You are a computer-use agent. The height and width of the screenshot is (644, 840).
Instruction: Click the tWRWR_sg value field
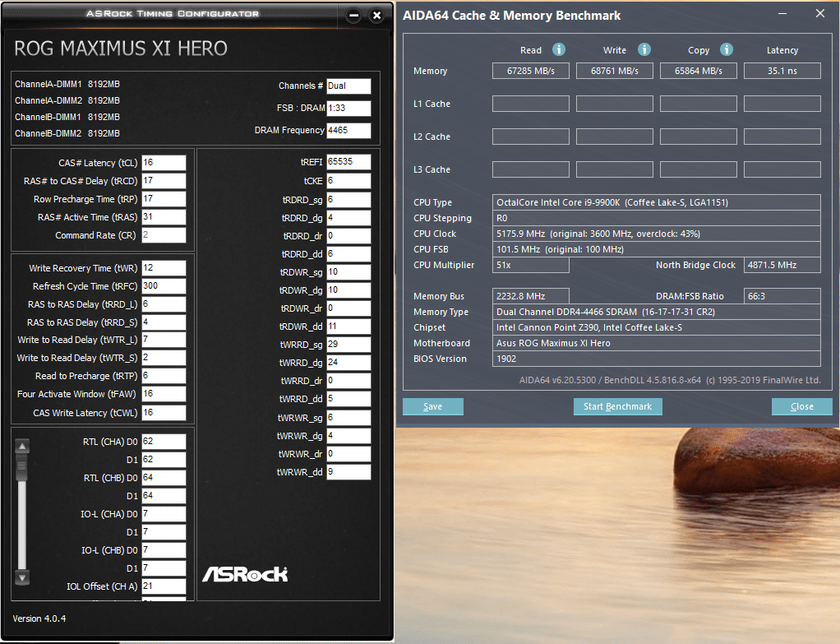point(348,417)
